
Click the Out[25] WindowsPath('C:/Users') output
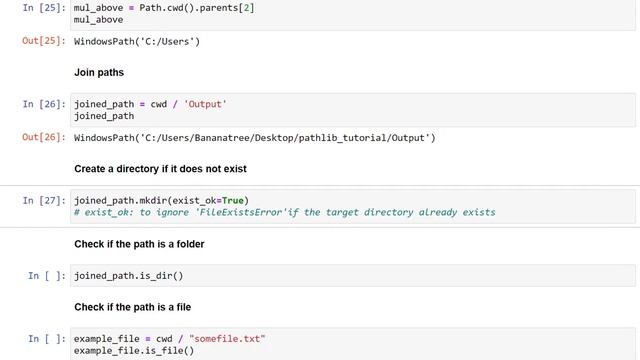(137, 41)
